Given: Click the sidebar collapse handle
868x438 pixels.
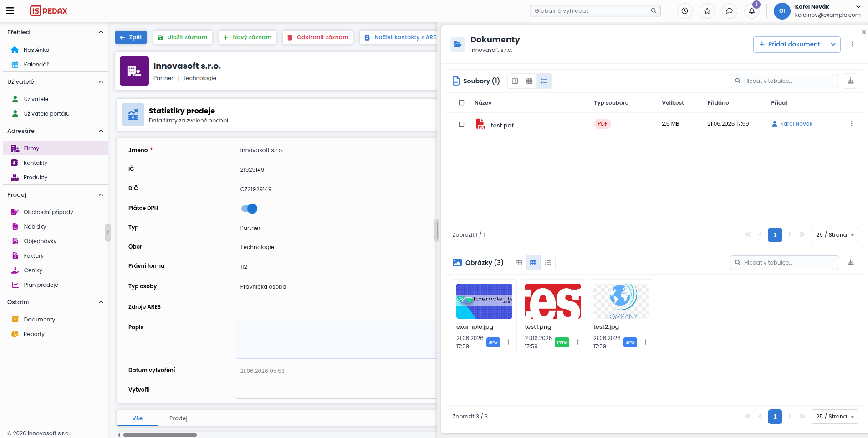Looking at the screenshot, I should click(x=108, y=233).
